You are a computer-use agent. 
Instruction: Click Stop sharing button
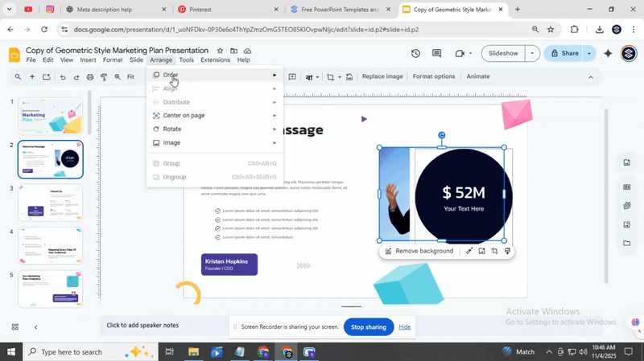pyautogui.click(x=369, y=327)
